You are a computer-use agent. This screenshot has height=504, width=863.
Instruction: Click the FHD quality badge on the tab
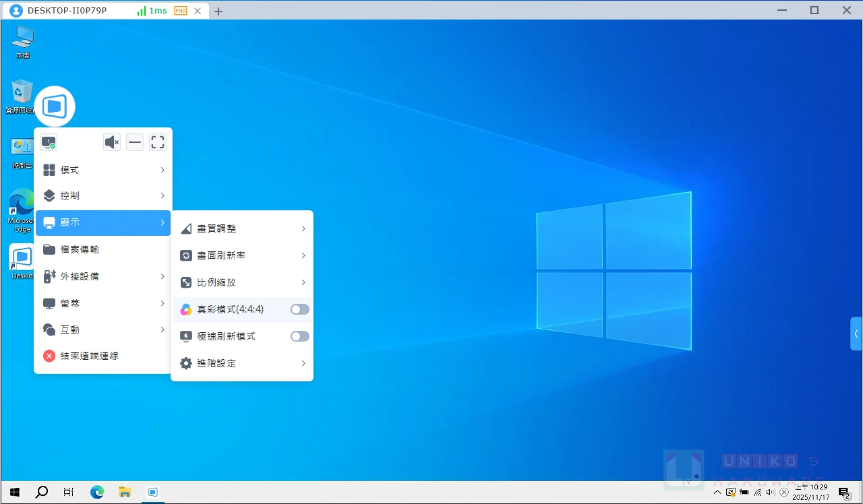180,10
